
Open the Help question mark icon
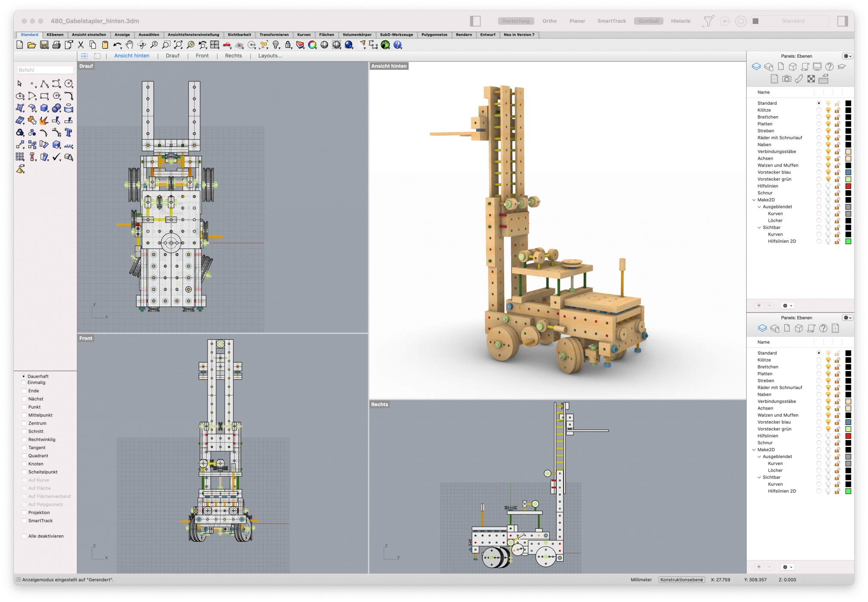(x=397, y=45)
